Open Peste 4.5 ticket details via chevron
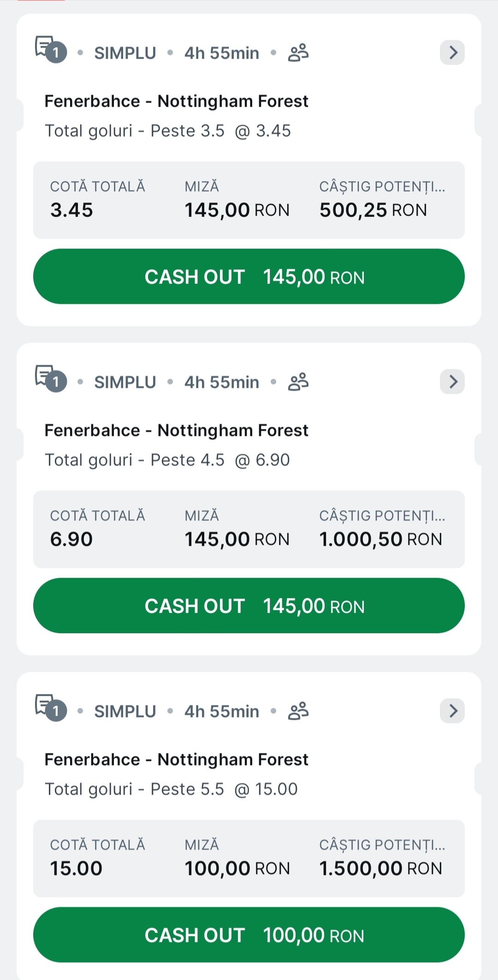The width and height of the screenshot is (498, 980). coord(452,382)
